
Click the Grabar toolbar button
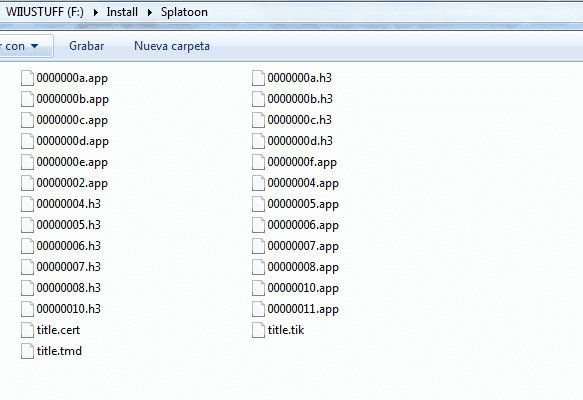tap(87, 46)
